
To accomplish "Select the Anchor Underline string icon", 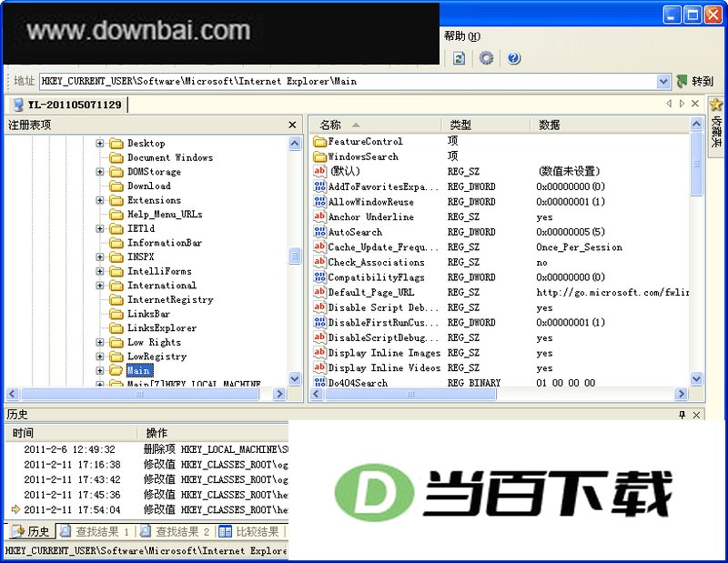I will tap(319, 216).
